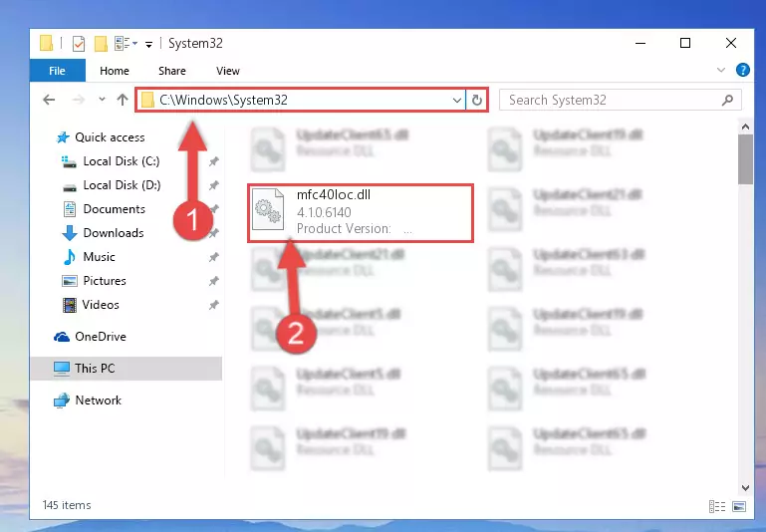
Task: Open Videos in the sidebar
Action: (101, 305)
